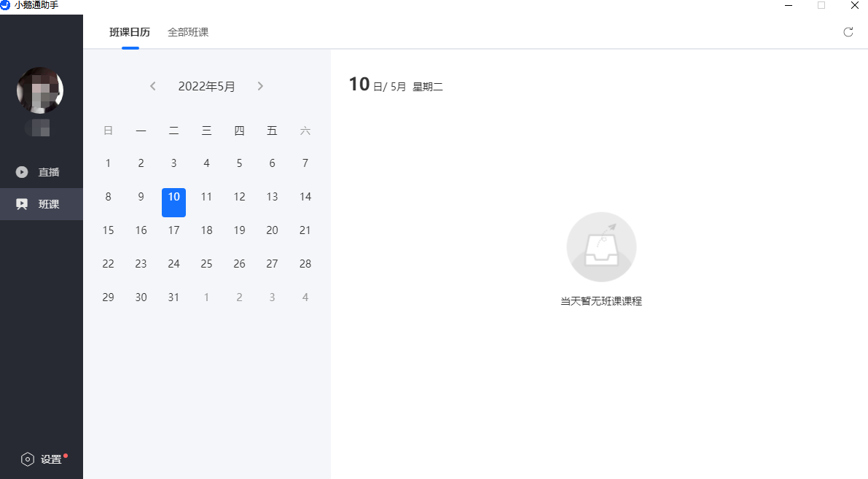Click the 小鹅通助手 app logo

tap(6, 5)
